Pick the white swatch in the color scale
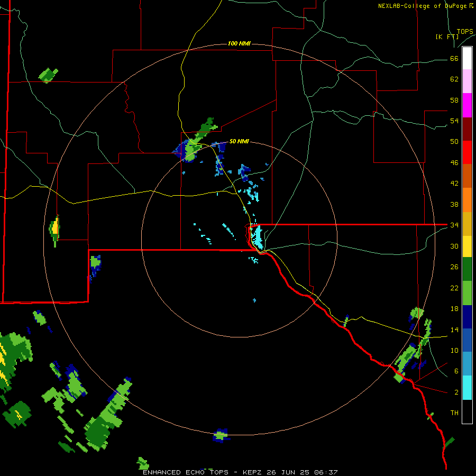The width and height of the screenshot is (476, 476). (x=467, y=58)
